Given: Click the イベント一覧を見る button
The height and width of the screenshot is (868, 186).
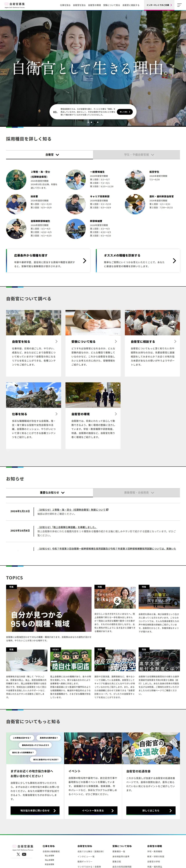Looking at the screenshot, I should click(93, 810).
